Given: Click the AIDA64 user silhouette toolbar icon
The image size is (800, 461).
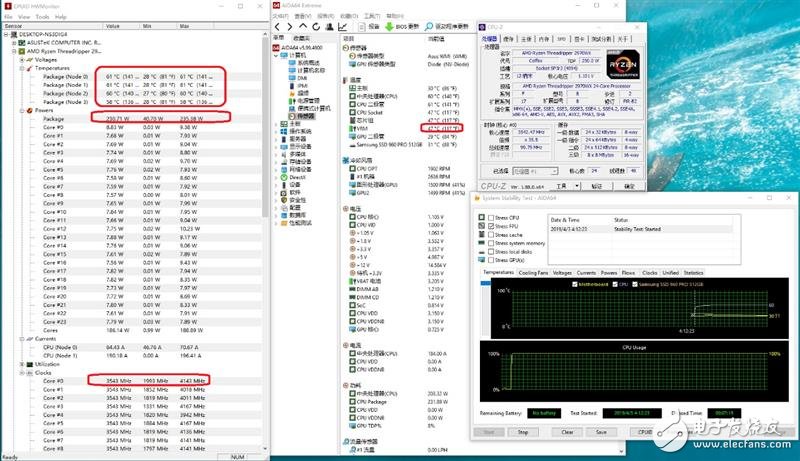Looking at the screenshot, I should click(x=330, y=27).
